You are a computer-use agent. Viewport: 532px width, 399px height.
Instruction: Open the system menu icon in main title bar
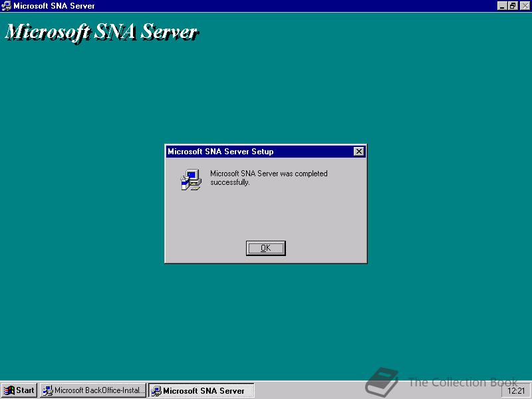6,6
